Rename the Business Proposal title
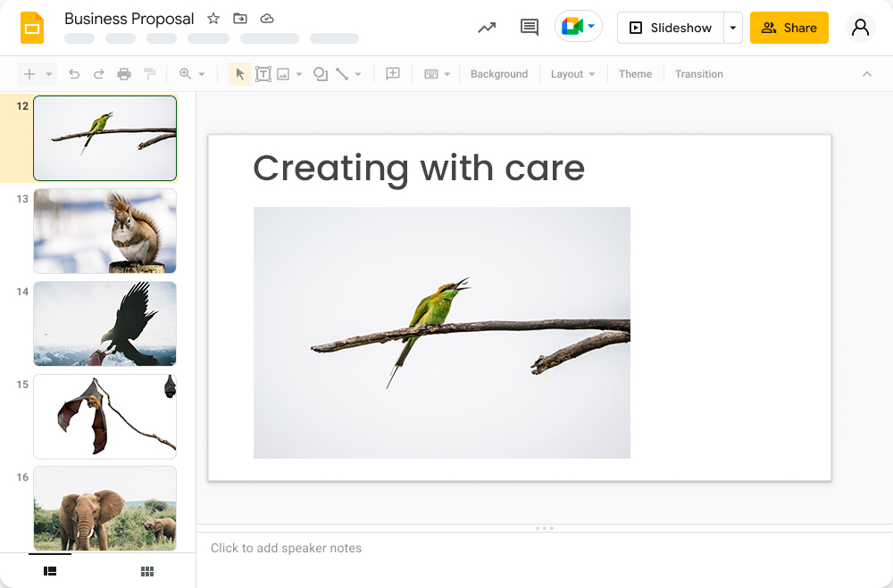This screenshot has height=588, width=893. point(129,19)
